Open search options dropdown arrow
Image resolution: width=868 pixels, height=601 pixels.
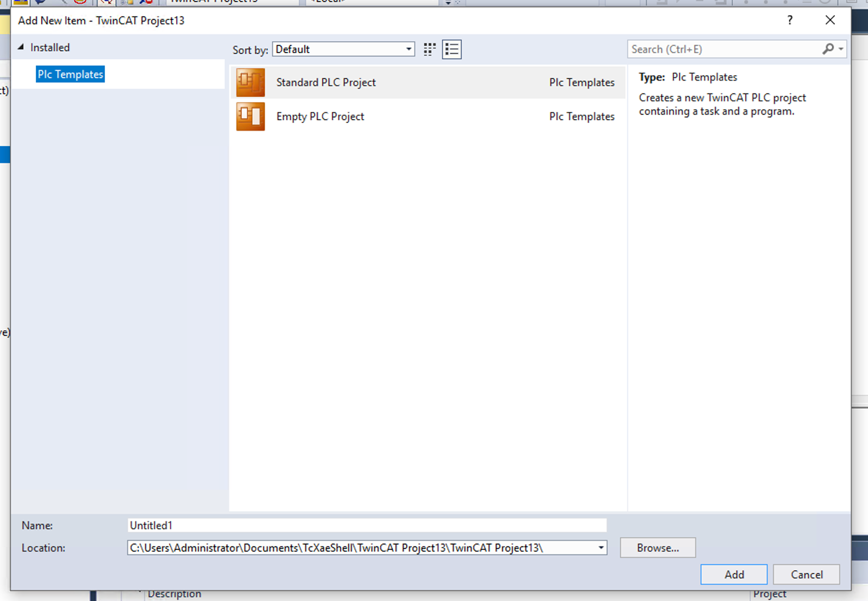click(841, 49)
